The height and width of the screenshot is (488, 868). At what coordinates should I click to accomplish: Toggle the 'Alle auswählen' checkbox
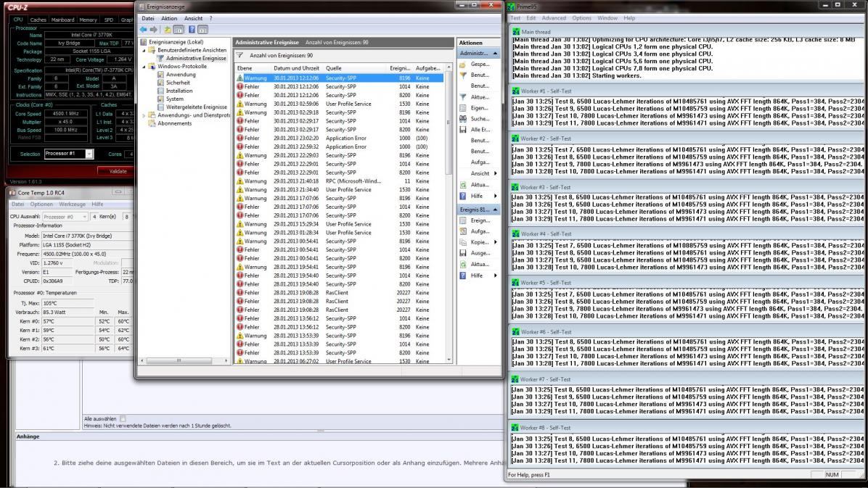[x=123, y=419]
